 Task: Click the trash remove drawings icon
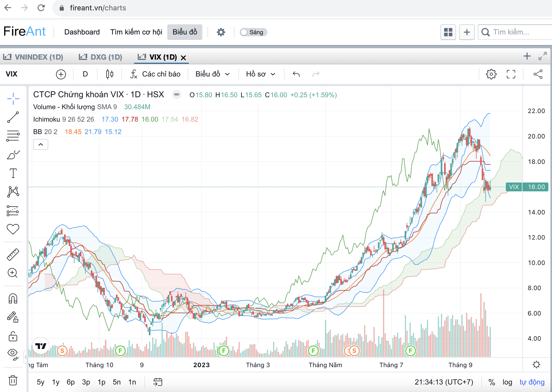[13, 380]
